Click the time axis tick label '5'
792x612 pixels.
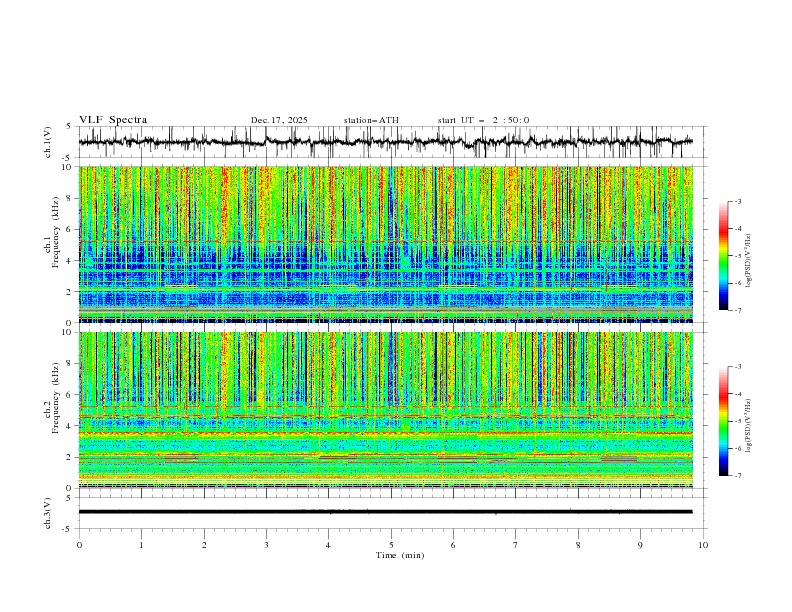tap(391, 545)
